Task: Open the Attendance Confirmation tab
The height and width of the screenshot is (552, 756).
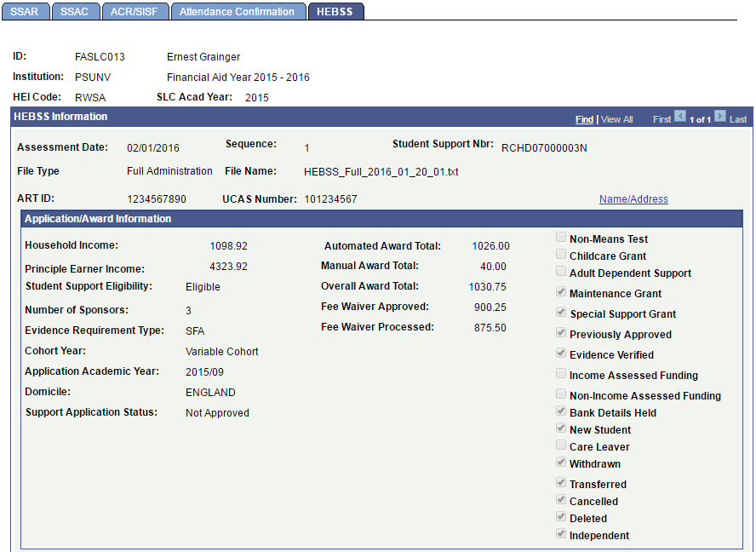Action: point(238,12)
